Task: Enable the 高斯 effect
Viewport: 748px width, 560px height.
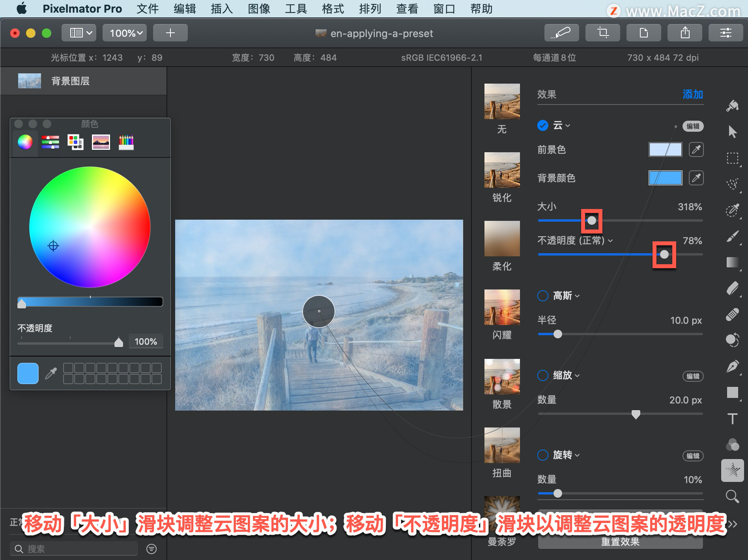Action: (x=543, y=296)
